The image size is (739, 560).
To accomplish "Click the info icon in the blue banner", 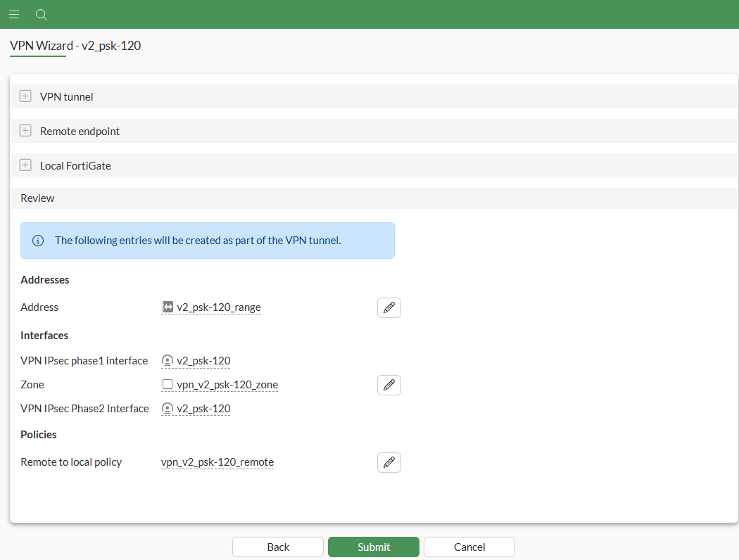I will tap(37, 240).
